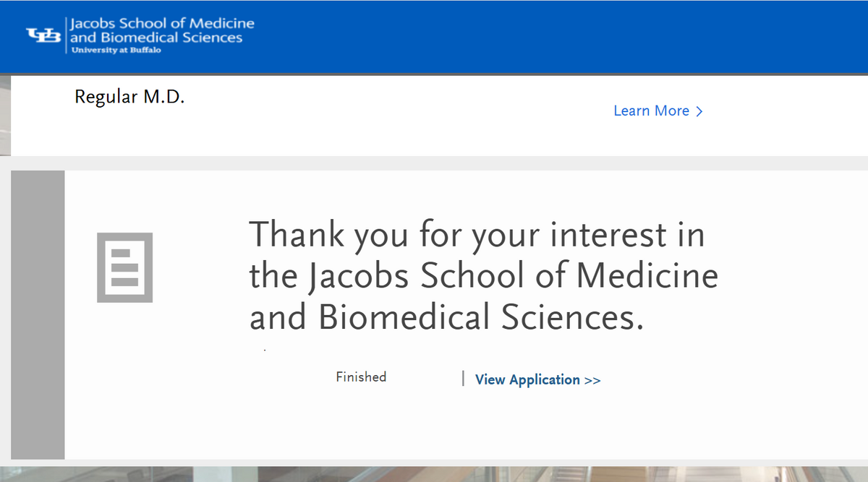Click the double arrows after View Application
This screenshot has height=482, width=868.
pos(592,380)
